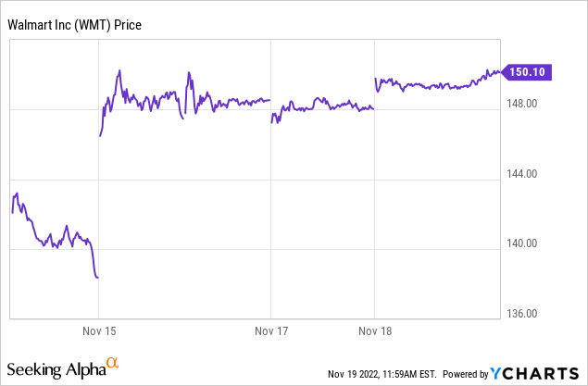The height and width of the screenshot is (386, 588).
Task: Click the price spike peak right after Nov 15
Action: pos(119,70)
